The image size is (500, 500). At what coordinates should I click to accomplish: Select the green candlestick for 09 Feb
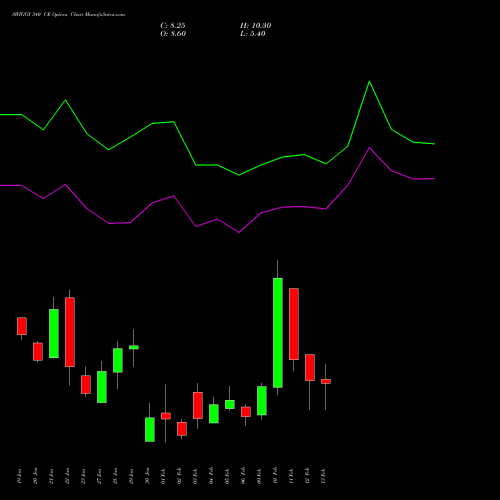pos(262,401)
